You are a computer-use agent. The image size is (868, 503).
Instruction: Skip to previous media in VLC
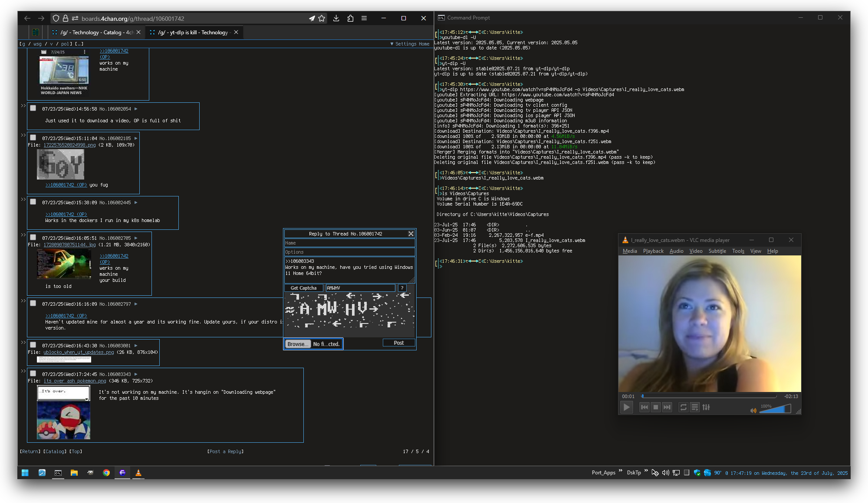pos(644,407)
